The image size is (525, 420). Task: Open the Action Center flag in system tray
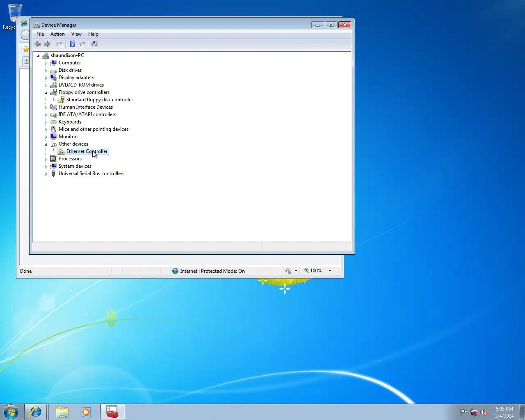[x=463, y=412]
